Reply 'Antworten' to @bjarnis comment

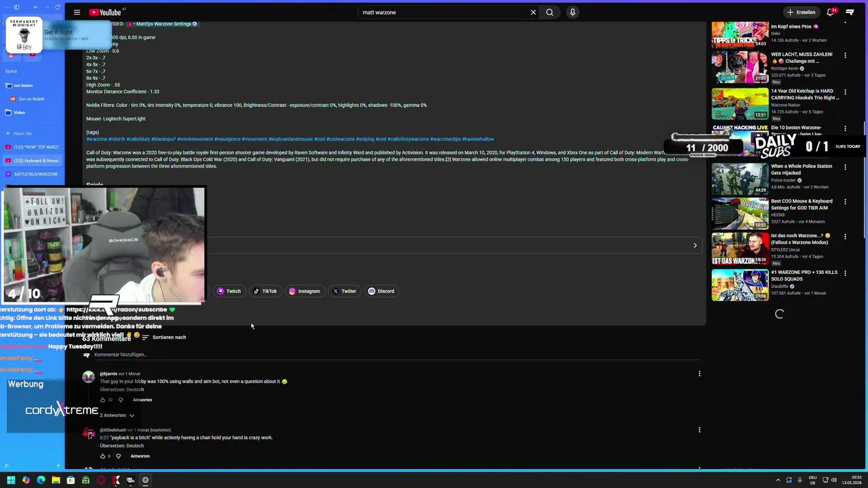142,400
